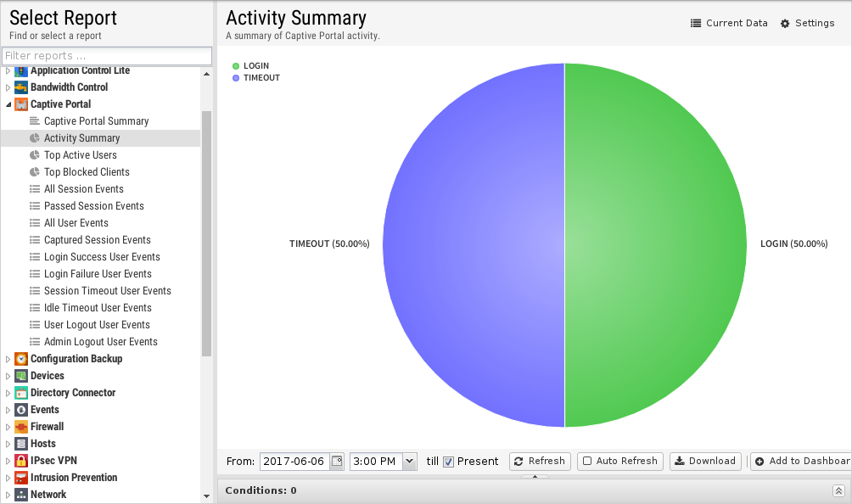
Task: Click Add to Dashboard button
Action: [x=801, y=461]
